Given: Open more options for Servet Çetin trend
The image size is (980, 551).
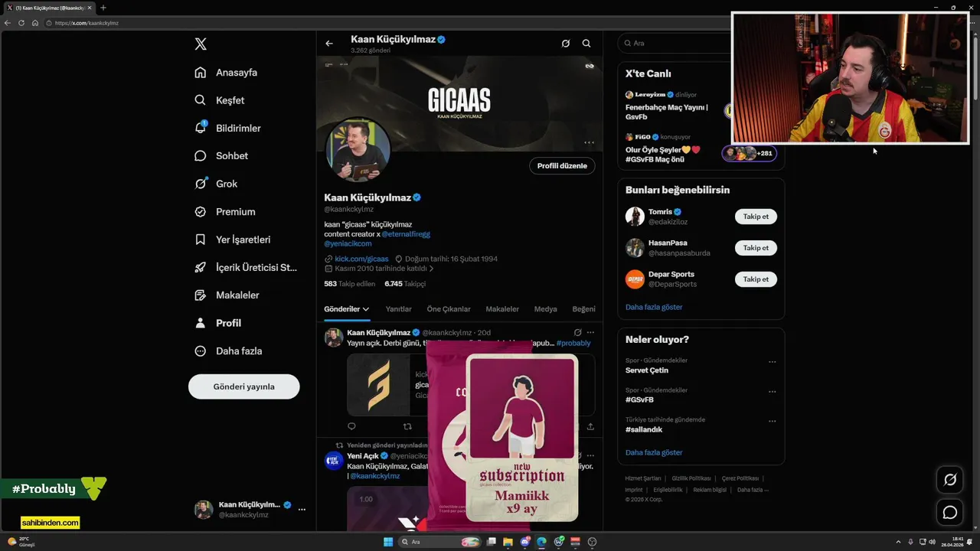Looking at the screenshot, I should (772, 362).
